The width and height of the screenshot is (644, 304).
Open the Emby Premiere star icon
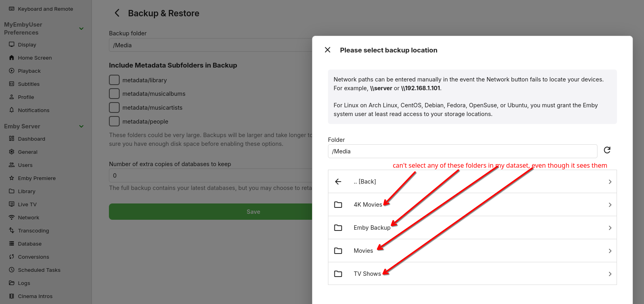[12, 178]
